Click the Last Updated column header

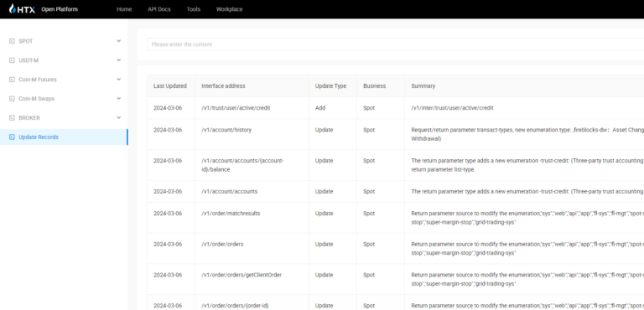[x=170, y=86]
